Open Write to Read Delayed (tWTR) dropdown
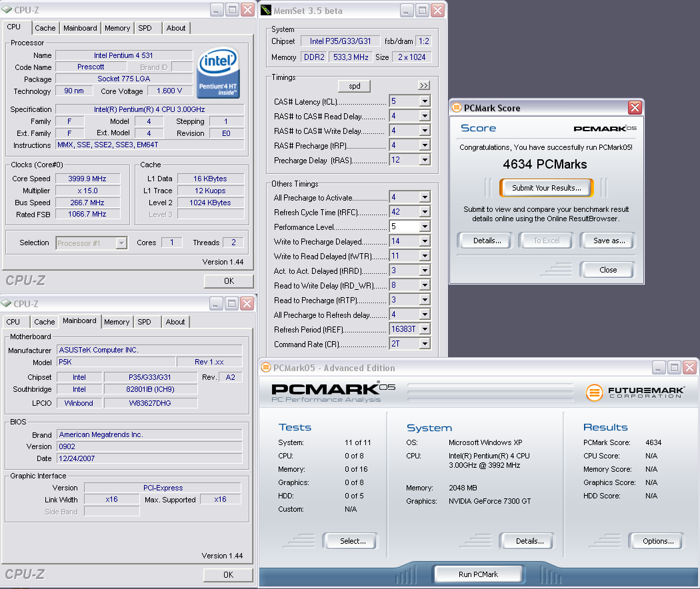The image size is (700, 589). click(x=425, y=256)
